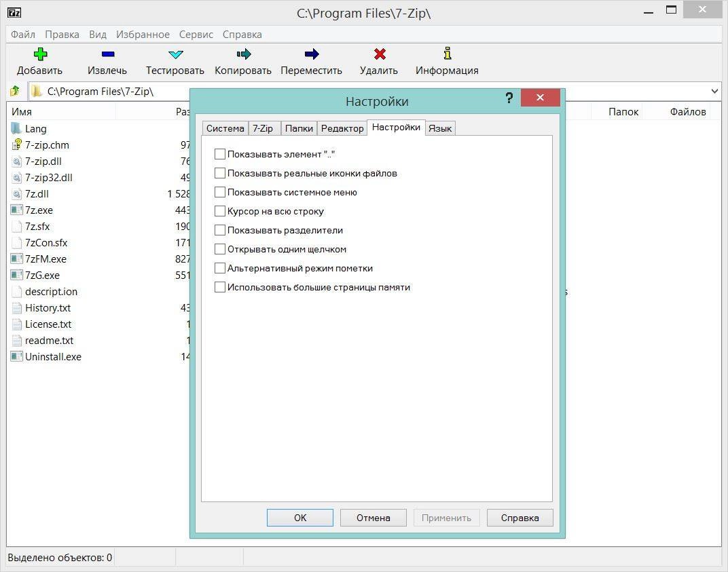Switch to the Папки tab
Image resolution: width=728 pixels, height=572 pixels.
(x=299, y=128)
